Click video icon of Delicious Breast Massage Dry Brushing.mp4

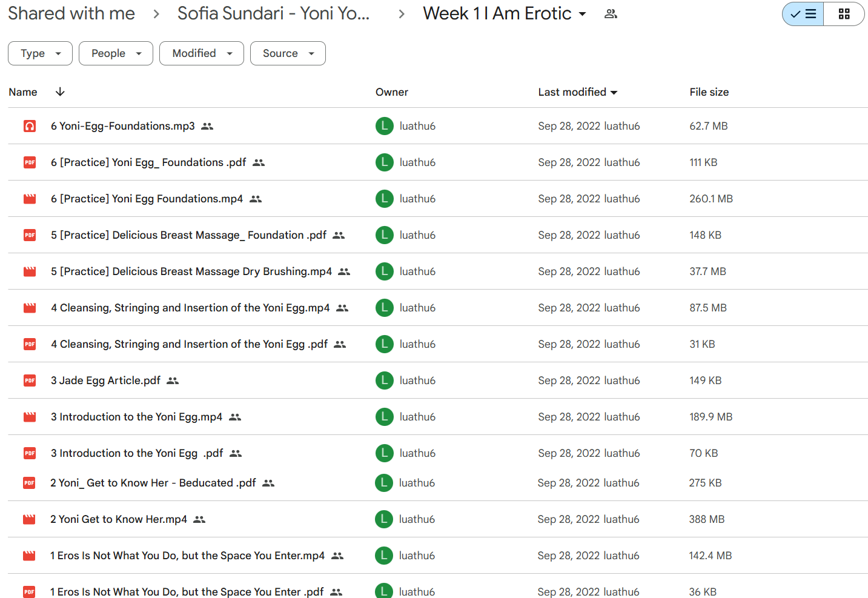coord(30,271)
